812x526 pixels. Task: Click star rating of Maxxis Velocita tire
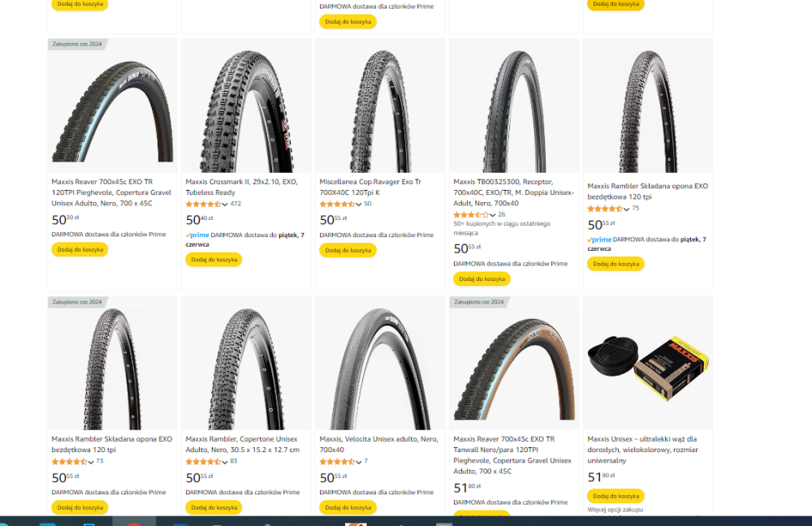pos(337,461)
